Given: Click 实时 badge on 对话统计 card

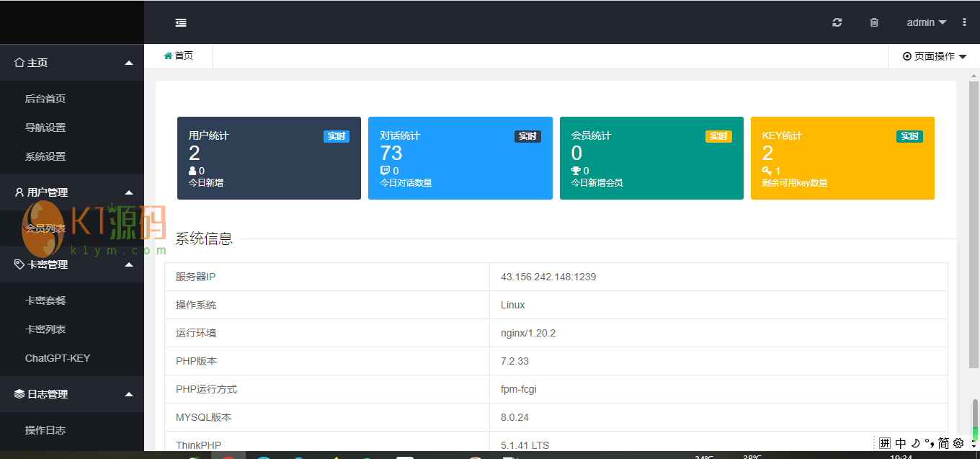Looking at the screenshot, I should (x=527, y=136).
